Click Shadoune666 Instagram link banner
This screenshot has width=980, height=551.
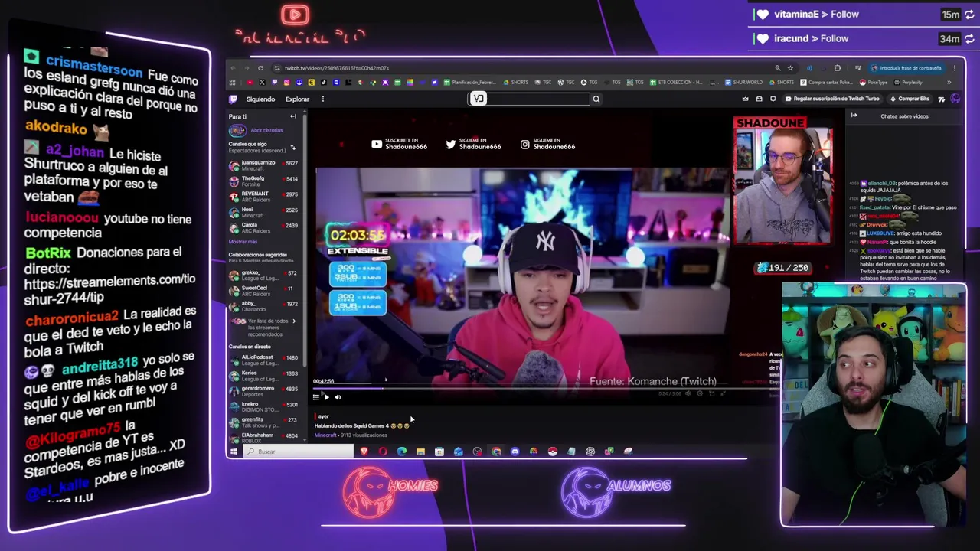[x=547, y=144]
